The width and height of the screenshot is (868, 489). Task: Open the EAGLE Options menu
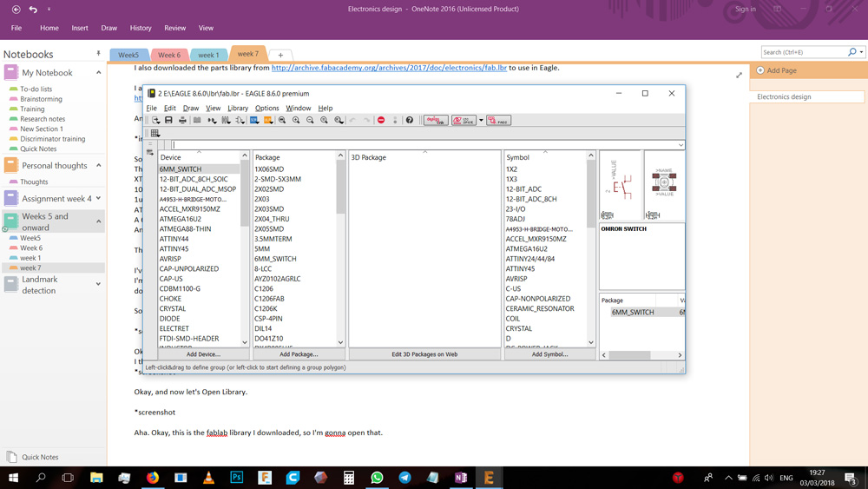[266, 108]
